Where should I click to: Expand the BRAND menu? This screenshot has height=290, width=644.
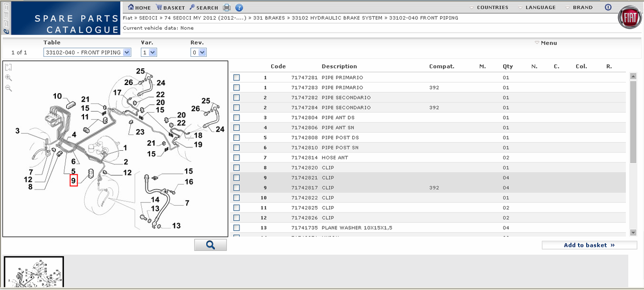click(579, 8)
